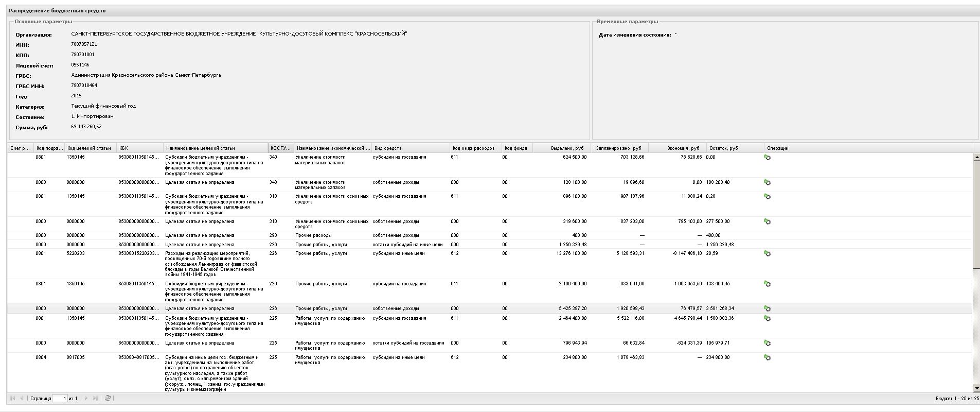Refresh the budget table
980x412 pixels.
pos(108,398)
